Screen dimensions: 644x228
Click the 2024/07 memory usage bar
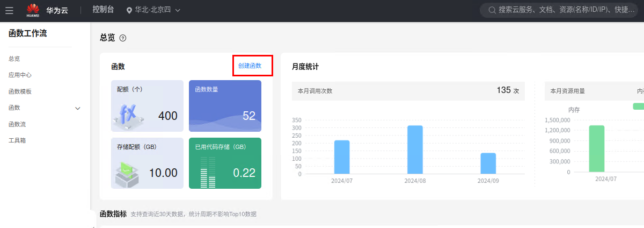pyautogui.click(x=597, y=149)
